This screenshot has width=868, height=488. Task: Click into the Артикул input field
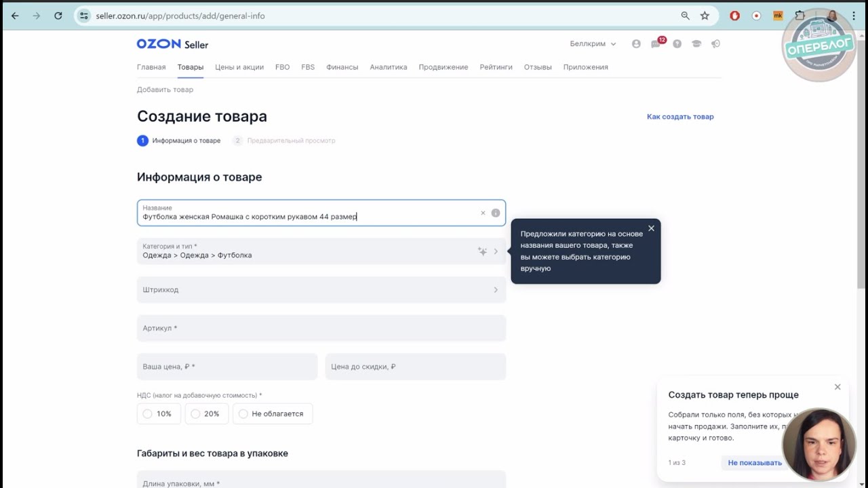321,328
